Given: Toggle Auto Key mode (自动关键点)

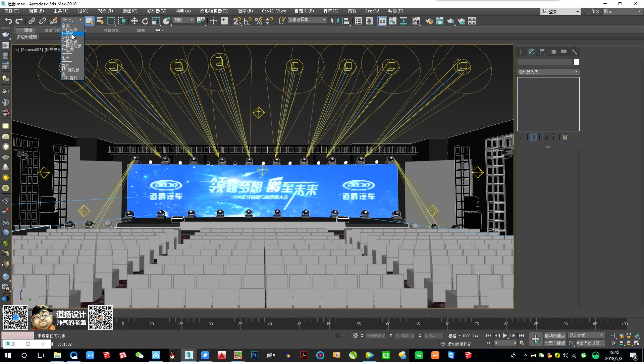Looking at the screenshot, I should 554,336.
